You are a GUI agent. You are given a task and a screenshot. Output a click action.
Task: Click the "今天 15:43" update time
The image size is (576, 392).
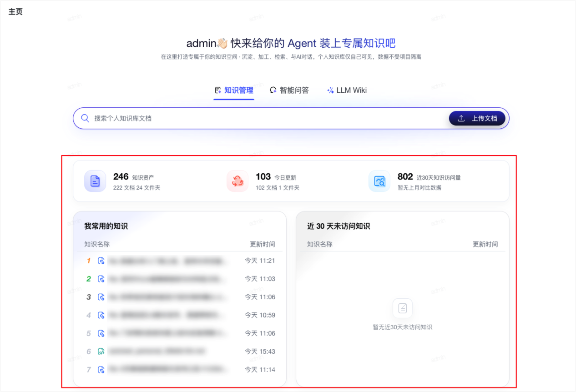[260, 352]
